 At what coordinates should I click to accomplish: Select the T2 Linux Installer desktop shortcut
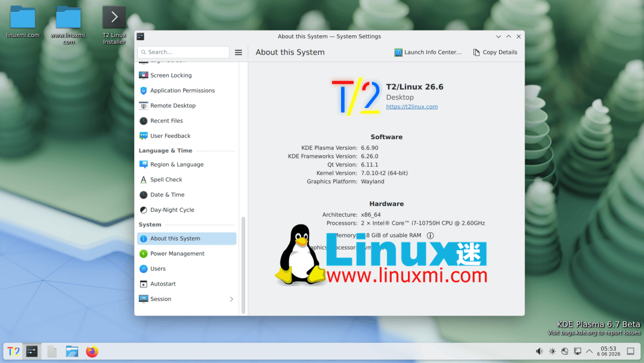pyautogui.click(x=114, y=25)
